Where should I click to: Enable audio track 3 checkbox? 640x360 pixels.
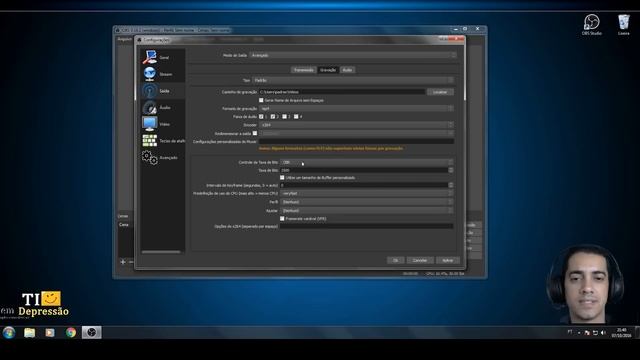click(x=284, y=117)
